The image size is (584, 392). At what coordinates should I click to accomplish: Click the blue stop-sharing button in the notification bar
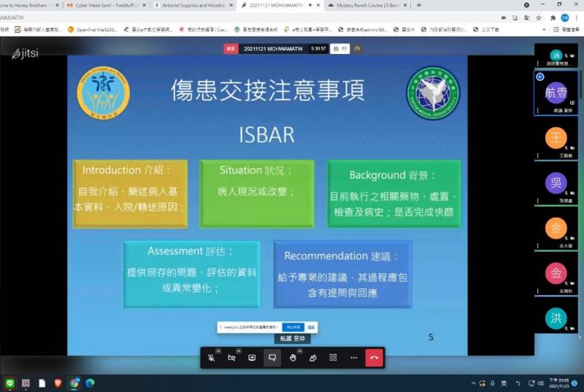pyautogui.click(x=293, y=328)
